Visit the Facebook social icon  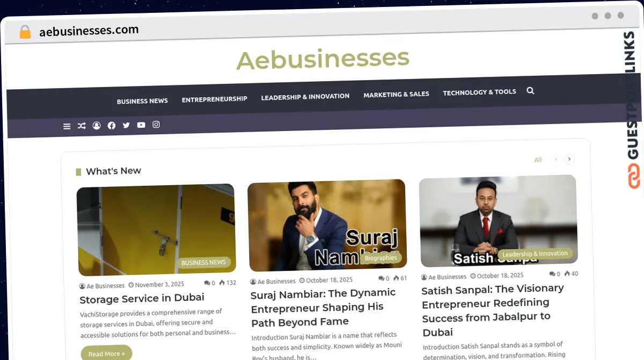(x=112, y=125)
